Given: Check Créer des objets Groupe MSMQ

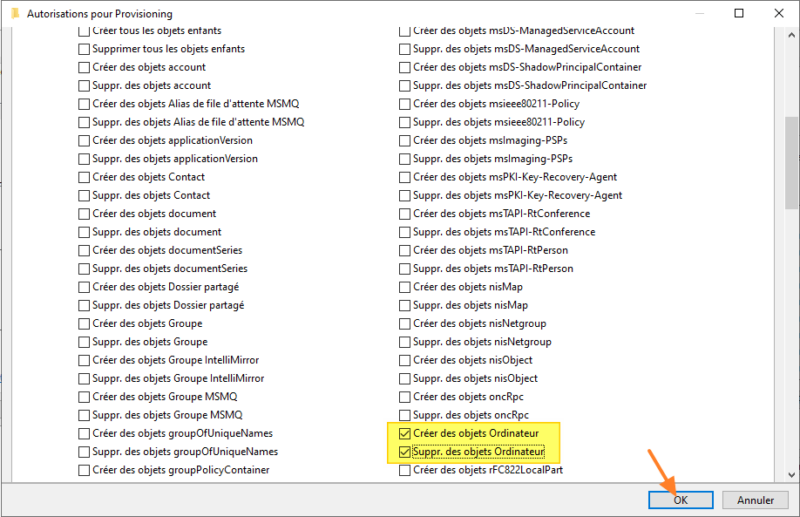Looking at the screenshot, I should [x=84, y=397].
